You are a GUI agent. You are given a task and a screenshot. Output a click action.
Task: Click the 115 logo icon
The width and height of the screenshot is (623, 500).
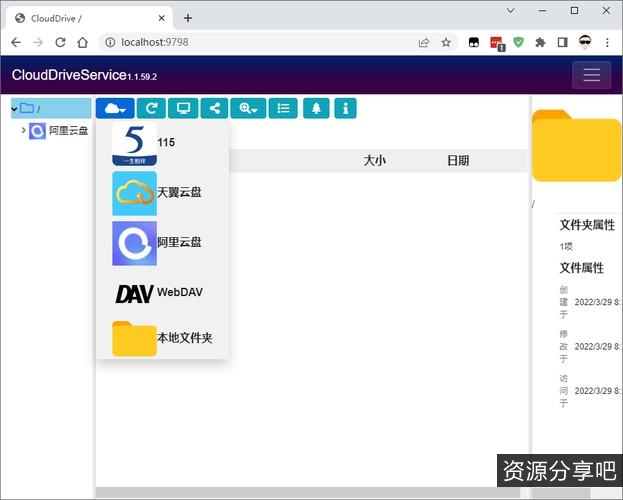click(x=134, y=143)
